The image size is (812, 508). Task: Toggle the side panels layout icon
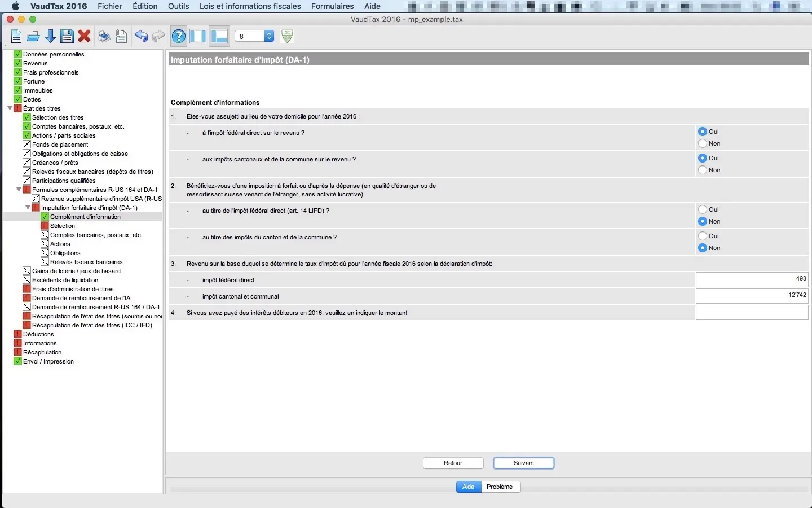click(198, 37)
